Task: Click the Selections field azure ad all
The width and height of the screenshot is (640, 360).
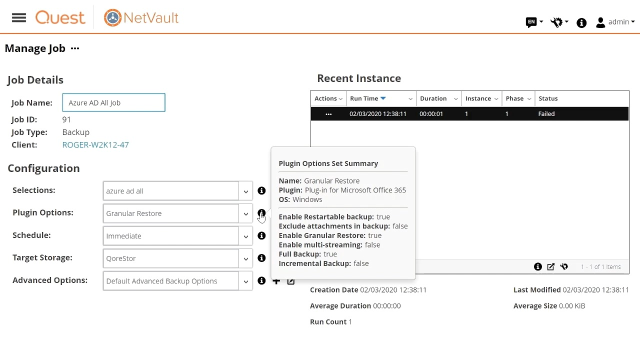Action: (171, 191)
